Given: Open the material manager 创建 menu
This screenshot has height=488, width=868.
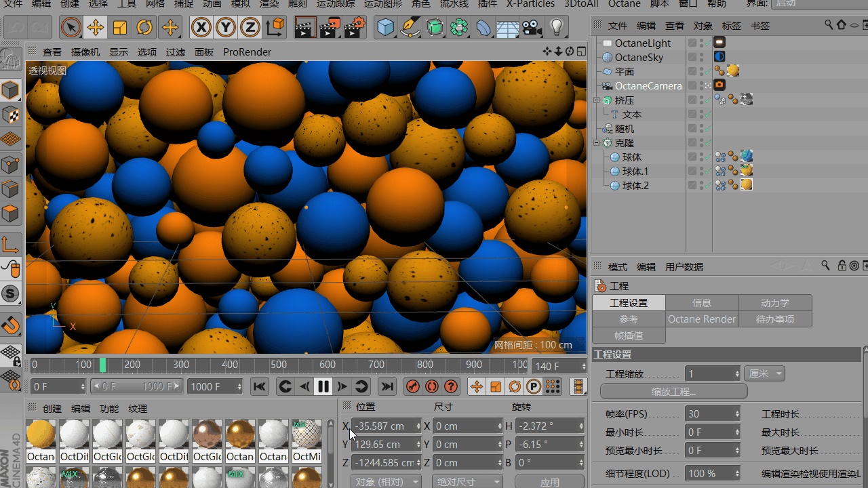Looking at the screenshot, I should pyautogui.click(x=52, y=409).
